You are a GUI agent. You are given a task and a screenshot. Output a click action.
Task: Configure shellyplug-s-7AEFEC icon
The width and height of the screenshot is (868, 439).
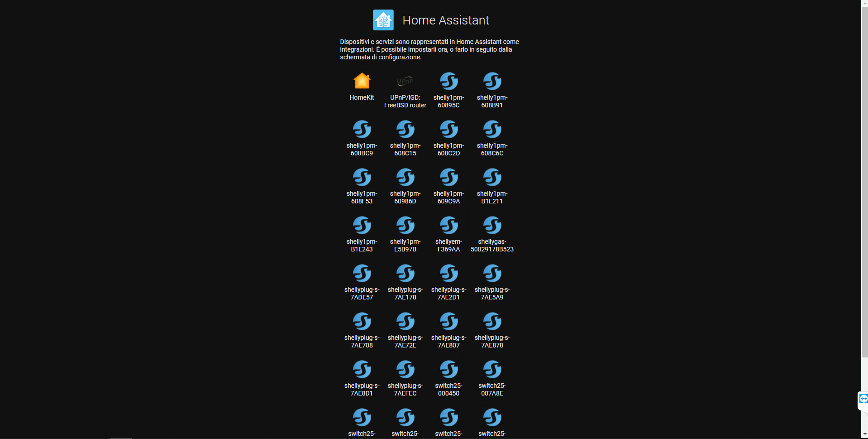[405, 369]
